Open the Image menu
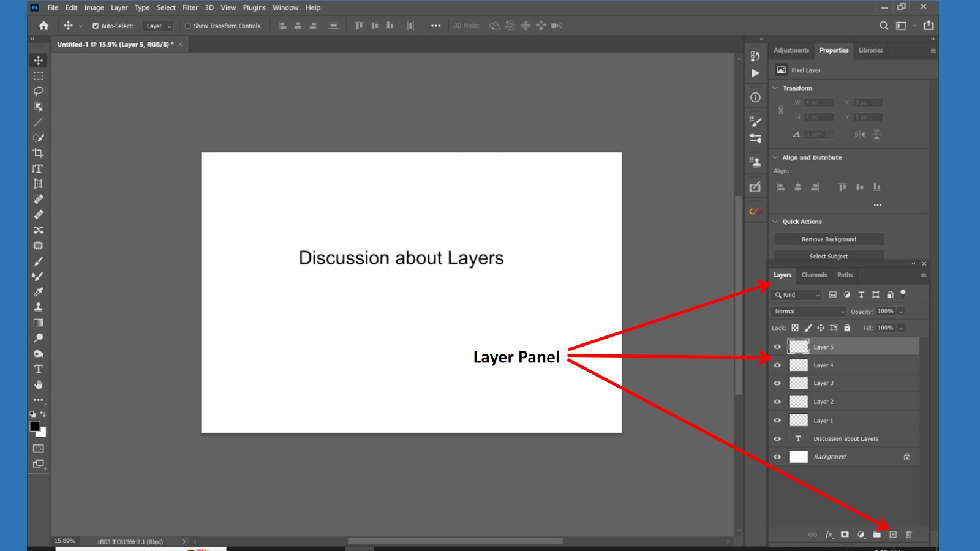This screenshot has width=980, height=551. click(x=94, y=7)
